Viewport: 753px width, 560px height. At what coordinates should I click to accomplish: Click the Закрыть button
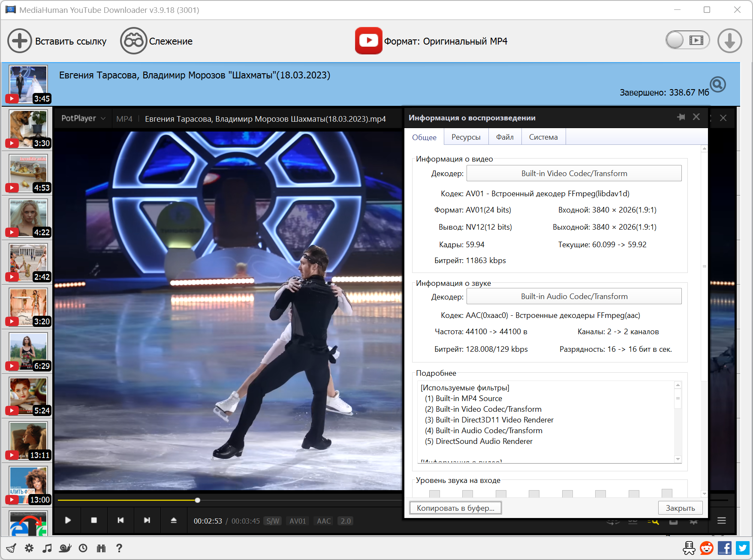click(x=680, y=508)
